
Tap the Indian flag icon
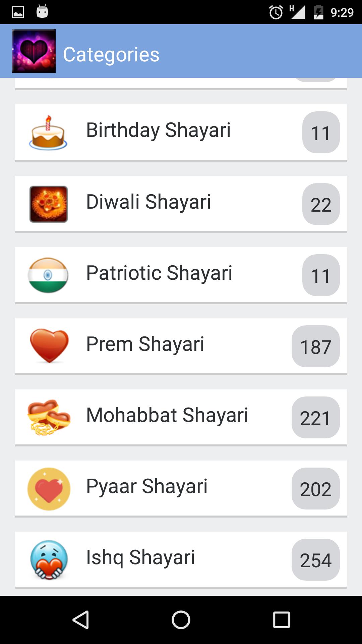[48, 275]
